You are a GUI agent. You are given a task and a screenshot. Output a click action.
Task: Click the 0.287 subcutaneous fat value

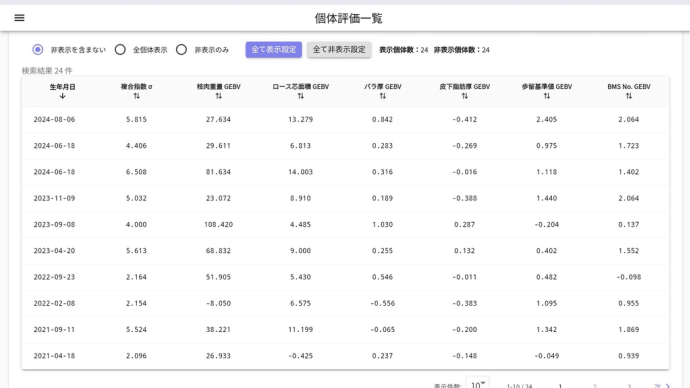point(465,224)
